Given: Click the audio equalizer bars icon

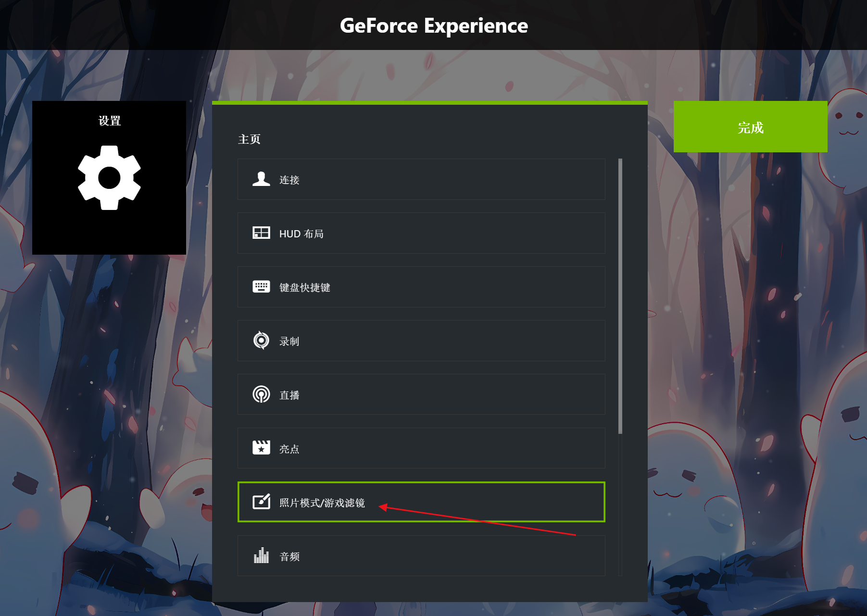Looking at the screenshot, I should [261, 555].
